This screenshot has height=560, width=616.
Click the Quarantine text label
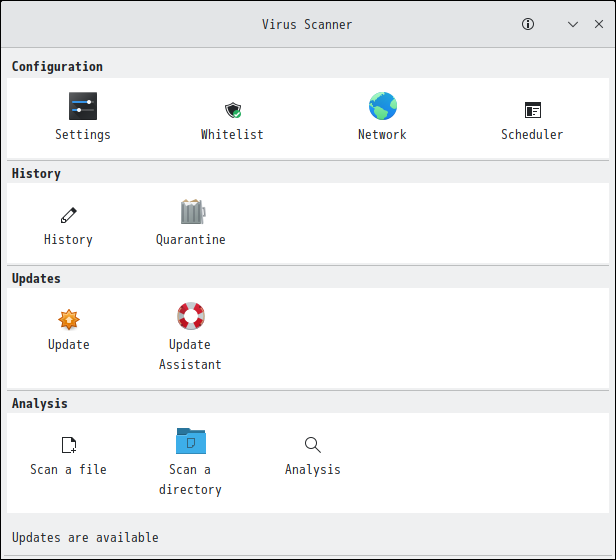tap(191, 240)
